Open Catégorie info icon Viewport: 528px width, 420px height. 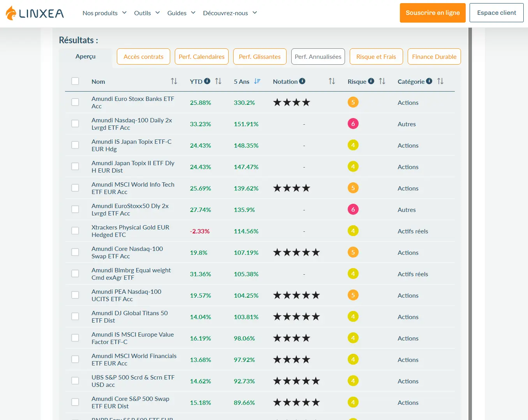pos(429,81)
